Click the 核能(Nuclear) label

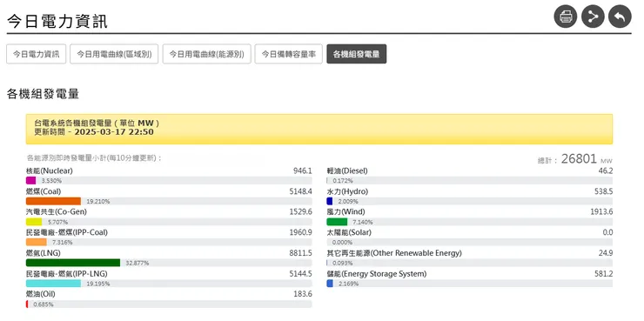click(50, 171)
